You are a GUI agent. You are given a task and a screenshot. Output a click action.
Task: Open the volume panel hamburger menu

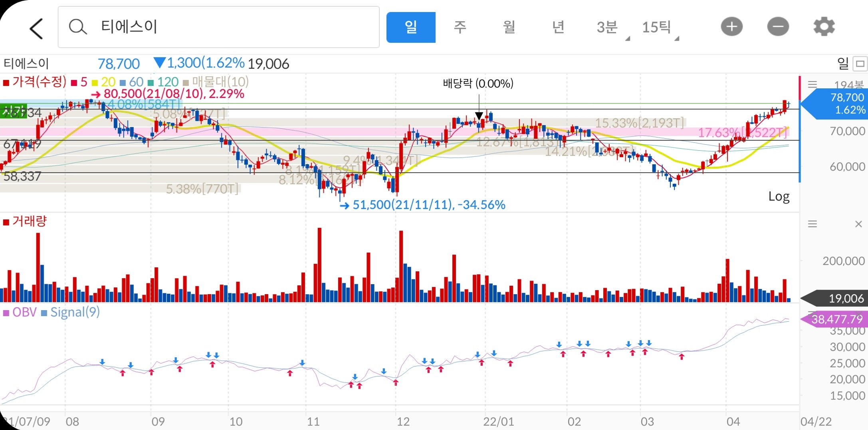(x=812, y=224)
